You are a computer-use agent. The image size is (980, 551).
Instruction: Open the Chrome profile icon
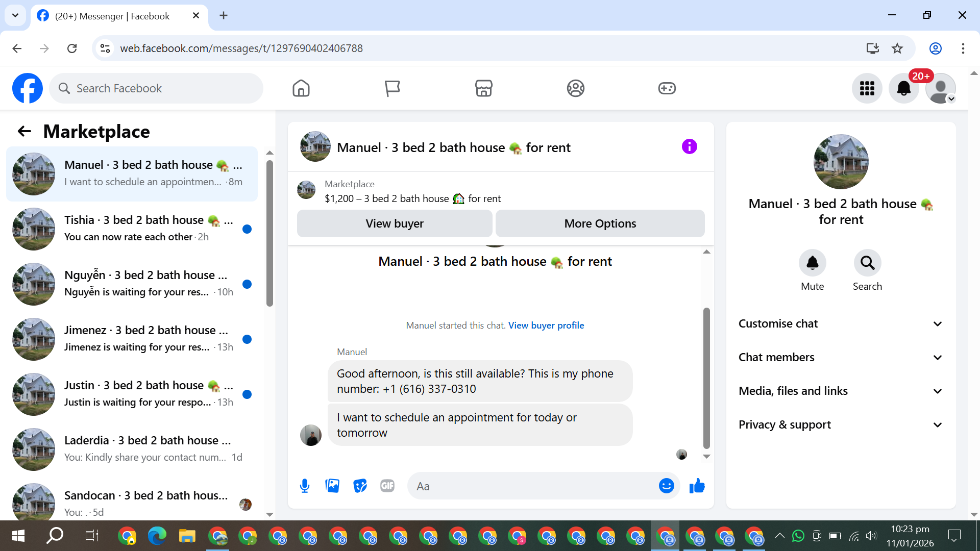pos(935,48)
